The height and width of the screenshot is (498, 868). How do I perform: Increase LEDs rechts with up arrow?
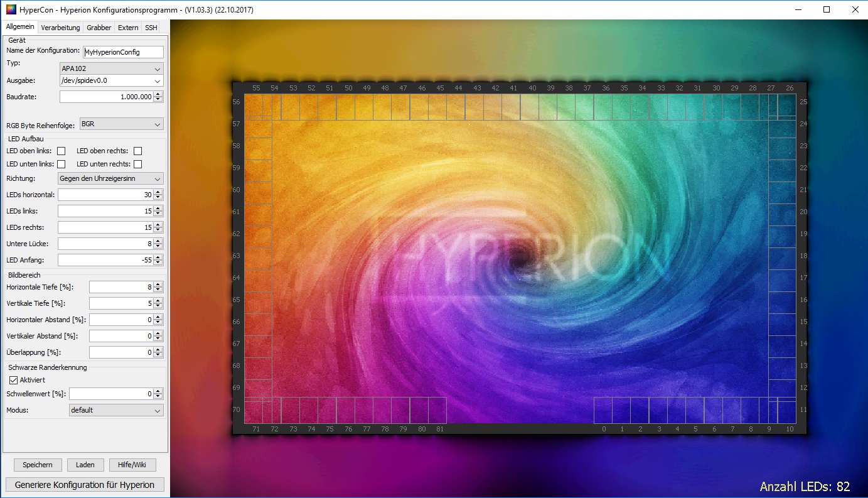[158, 224]
